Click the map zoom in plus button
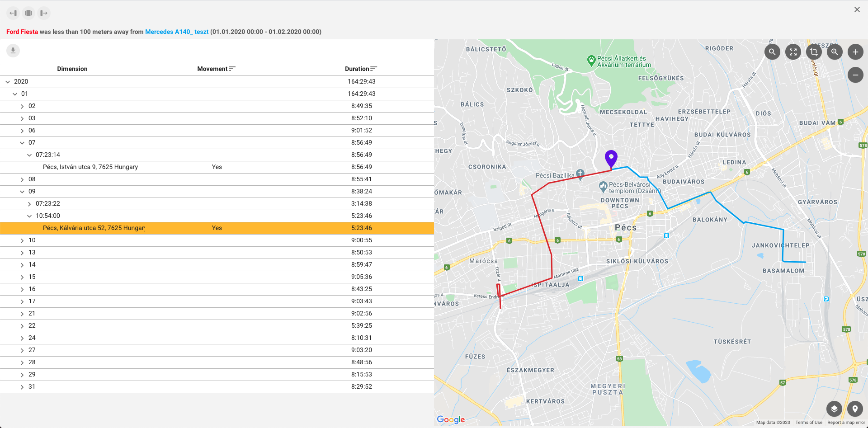The image size is (868, 428). pos(855,52)
